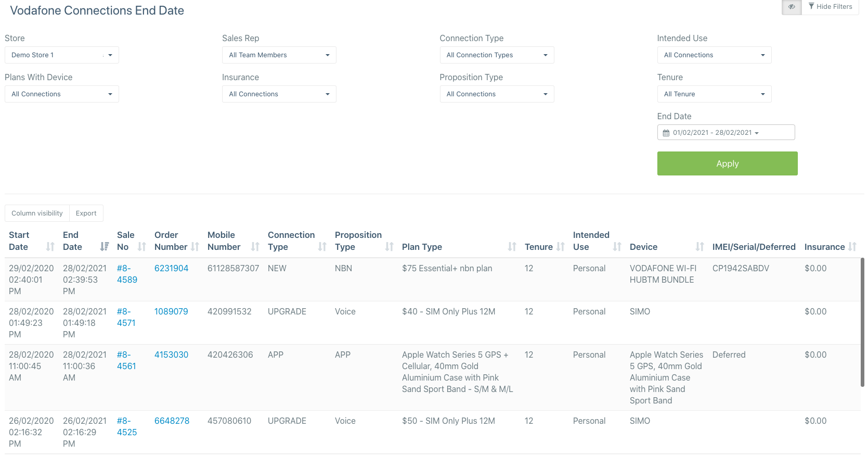Open the Tenure All Tenure dropdown

714,94
